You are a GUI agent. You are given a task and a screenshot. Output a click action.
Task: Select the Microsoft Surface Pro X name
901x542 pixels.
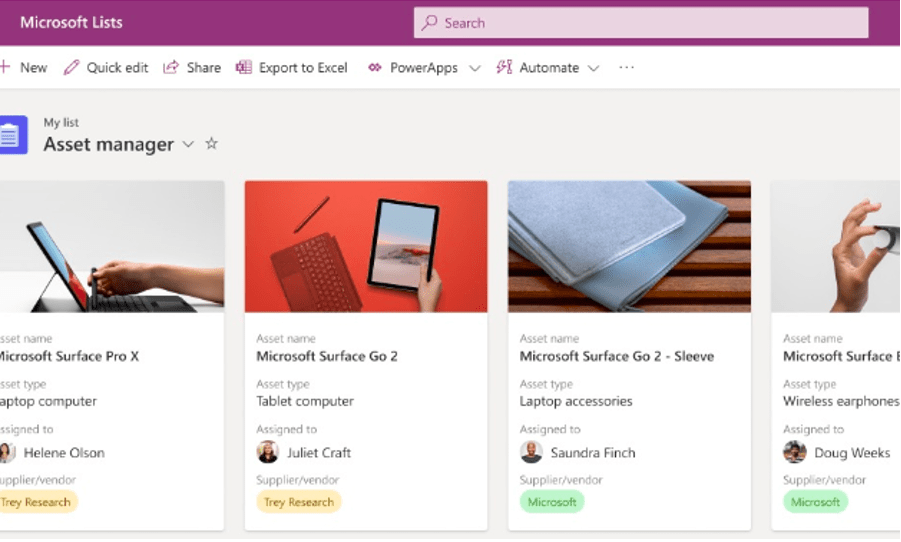69,356
